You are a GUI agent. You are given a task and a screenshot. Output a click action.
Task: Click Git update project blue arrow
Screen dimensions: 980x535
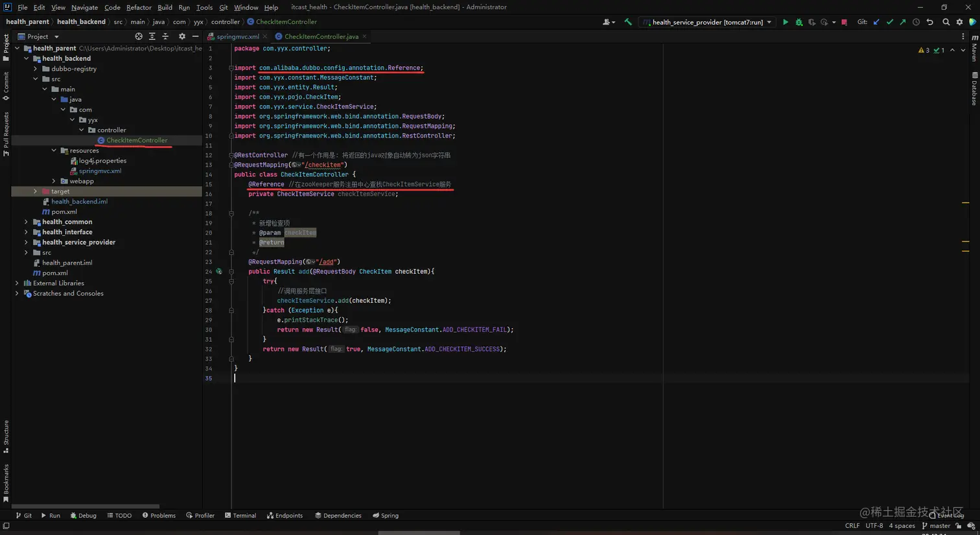click(x=876, y=22)
